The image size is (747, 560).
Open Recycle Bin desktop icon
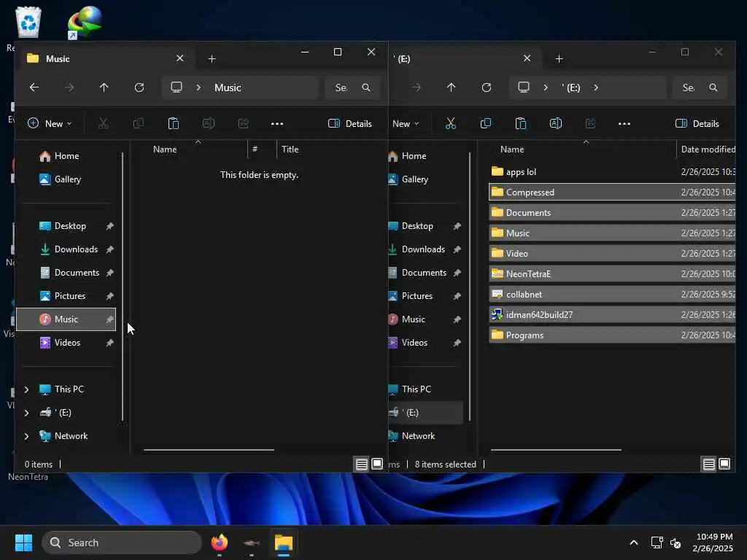[28, 23]
